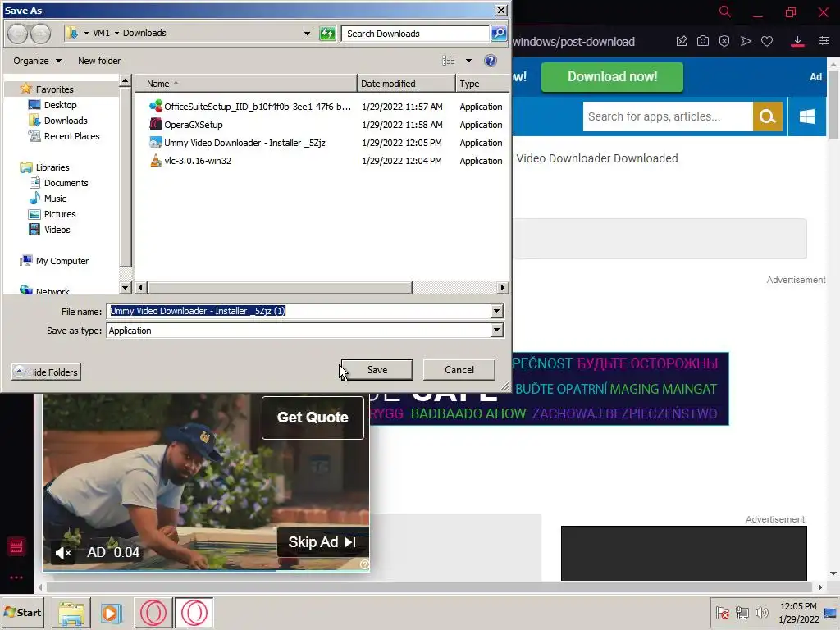Click the refresh icon beside the address bar
Screen dimensions: 840x630
pyautogui.click(x=326, y=34)
